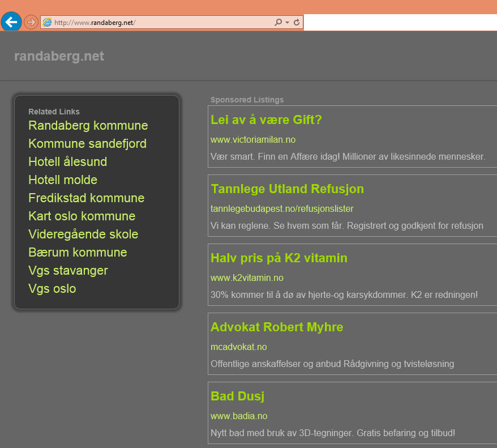Click the Vgs stavanger link
This screenshot has height=448, width=497.
tap(68, 271)
